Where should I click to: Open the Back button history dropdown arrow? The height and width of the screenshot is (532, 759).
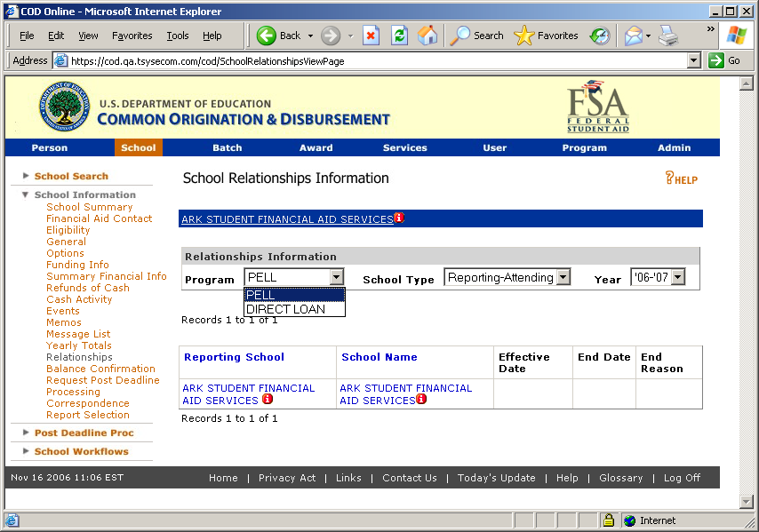[x=310, y=36]
